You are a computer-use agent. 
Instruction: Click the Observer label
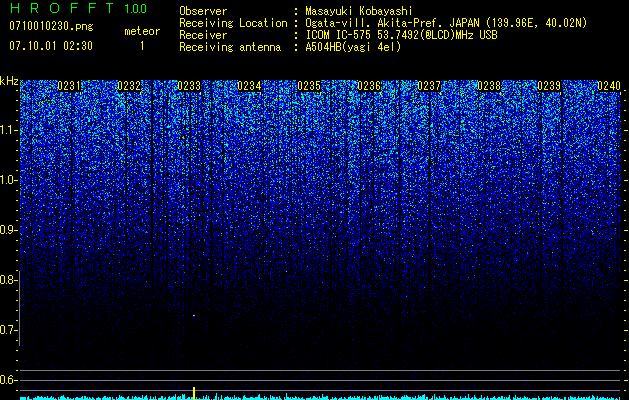(203, 11)
